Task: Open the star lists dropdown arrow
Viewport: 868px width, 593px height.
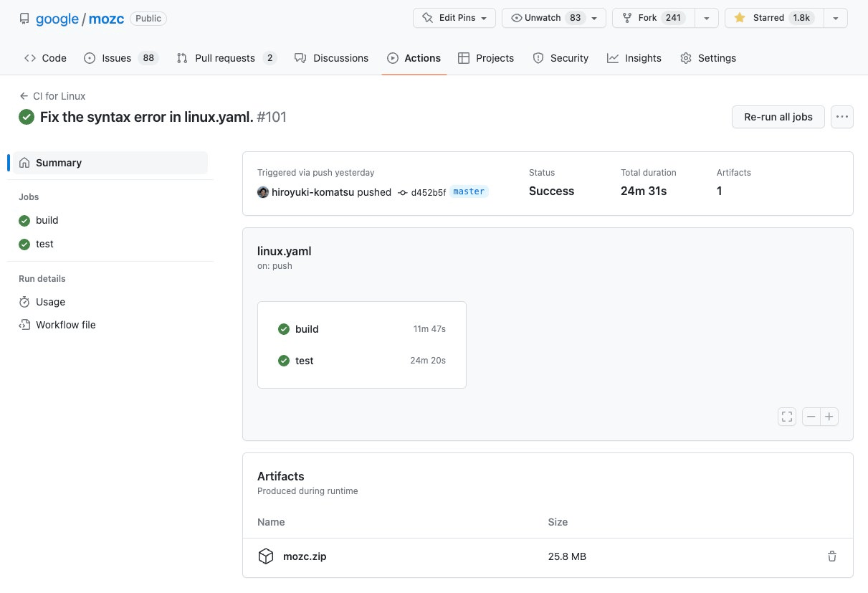Action: pos(836,18)
